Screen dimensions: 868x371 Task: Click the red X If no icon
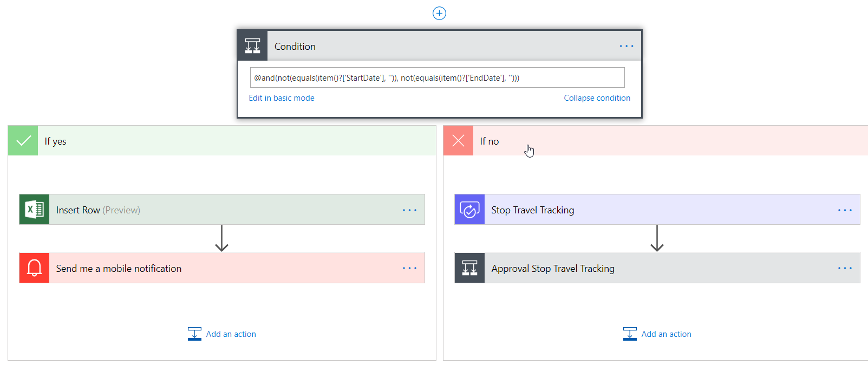(x=458, y=141)
